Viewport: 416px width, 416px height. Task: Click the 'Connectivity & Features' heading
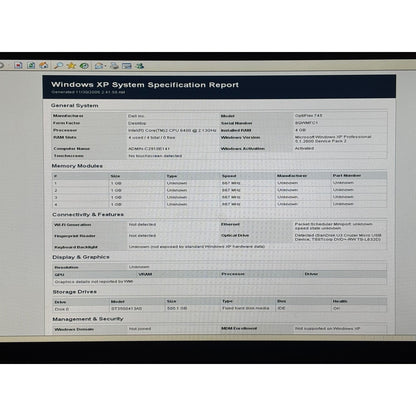[88, 214]
